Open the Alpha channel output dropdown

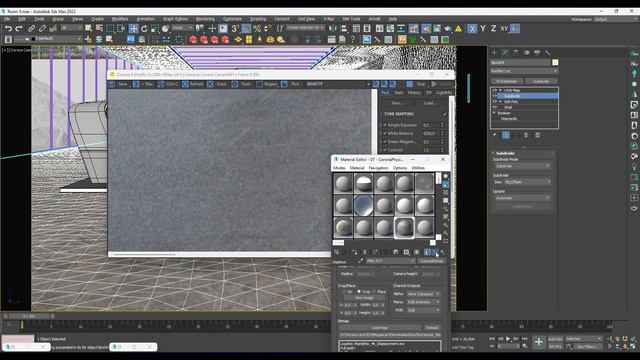tap(423, 294)
